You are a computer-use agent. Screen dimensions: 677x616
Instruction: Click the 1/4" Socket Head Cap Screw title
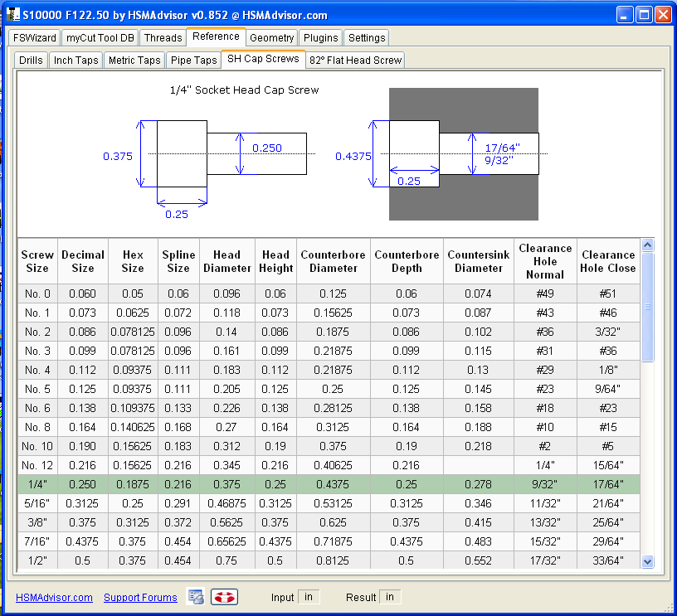[x=245, y=90]
